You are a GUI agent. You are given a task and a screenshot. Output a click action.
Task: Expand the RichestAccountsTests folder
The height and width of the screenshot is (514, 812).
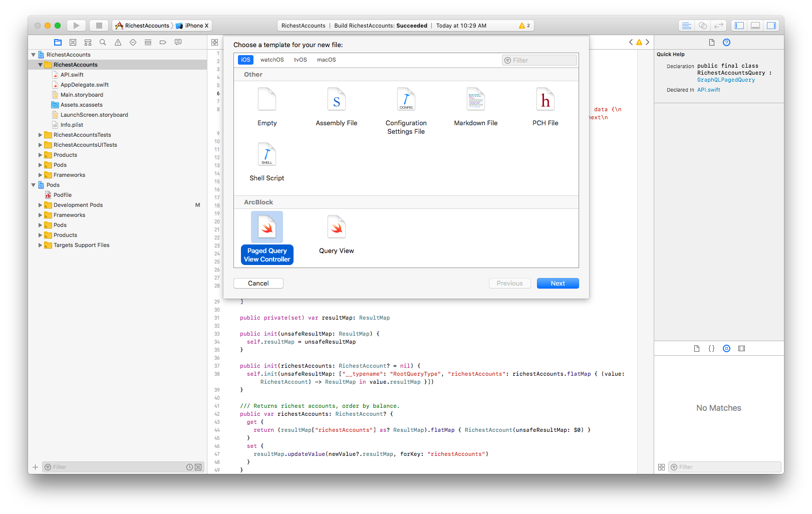tap(41, 135)
